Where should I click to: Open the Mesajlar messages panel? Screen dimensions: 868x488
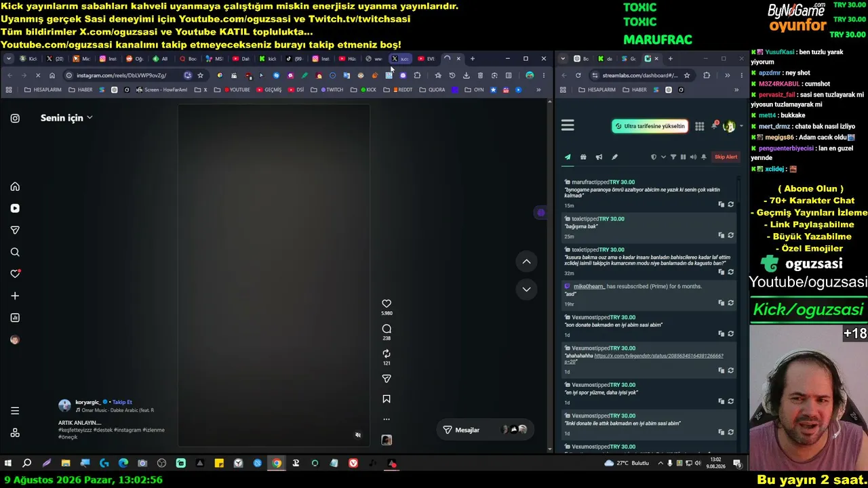[485, 430]
